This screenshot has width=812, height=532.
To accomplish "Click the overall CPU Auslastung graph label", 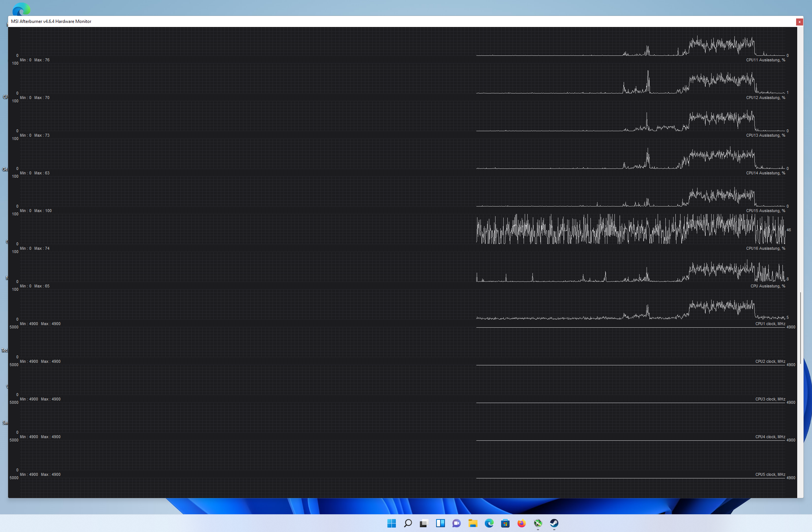I will coord(768,286).
